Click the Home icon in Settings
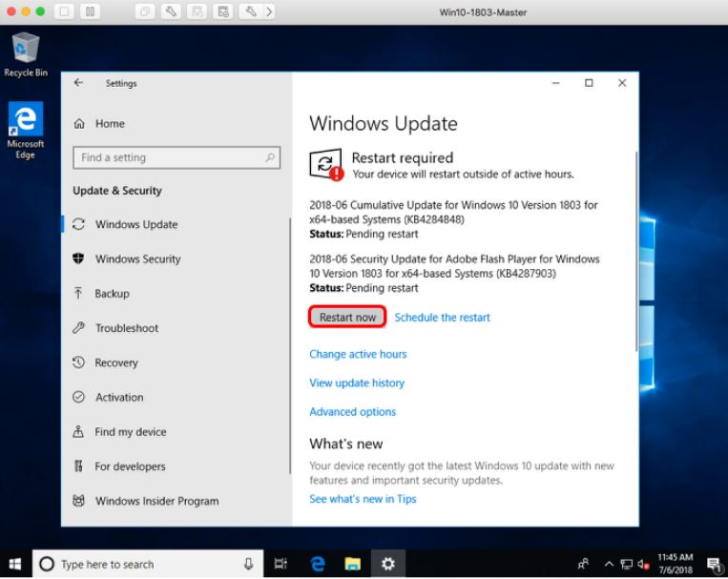Screen dimensions: 728x579 [x=79, y=123]
